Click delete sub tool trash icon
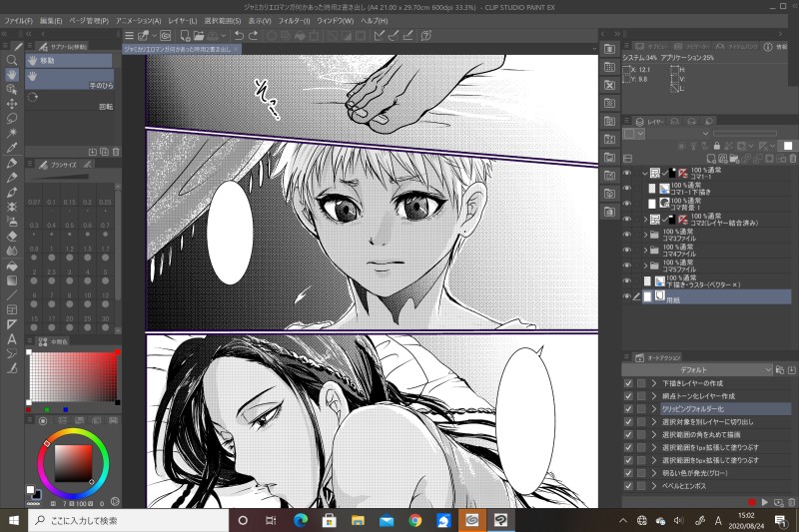 point(116,152)
